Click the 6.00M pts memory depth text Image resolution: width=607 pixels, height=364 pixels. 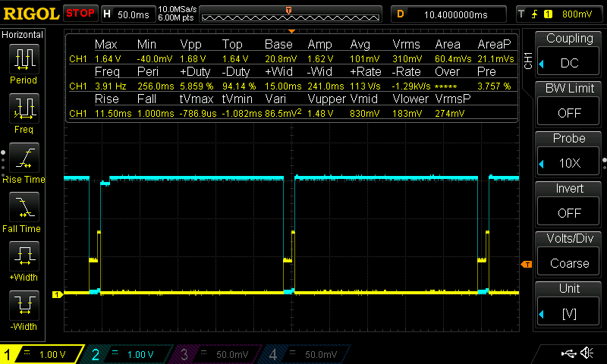point(176,17)
